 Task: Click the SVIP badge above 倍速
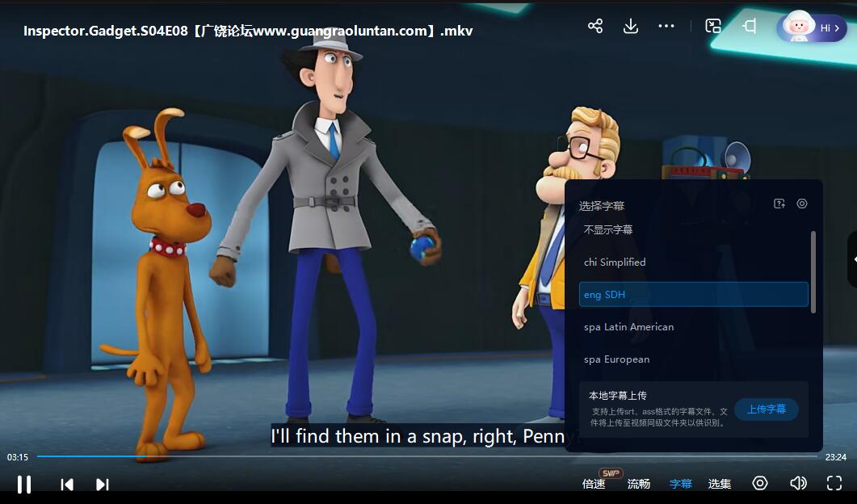pos(611,472)
